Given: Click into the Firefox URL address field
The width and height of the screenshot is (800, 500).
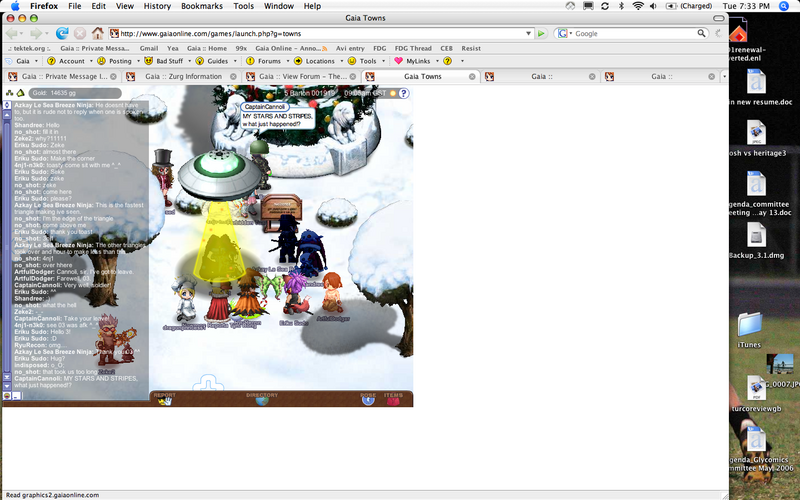Looking at the screenshot, I should coord(321,34).
